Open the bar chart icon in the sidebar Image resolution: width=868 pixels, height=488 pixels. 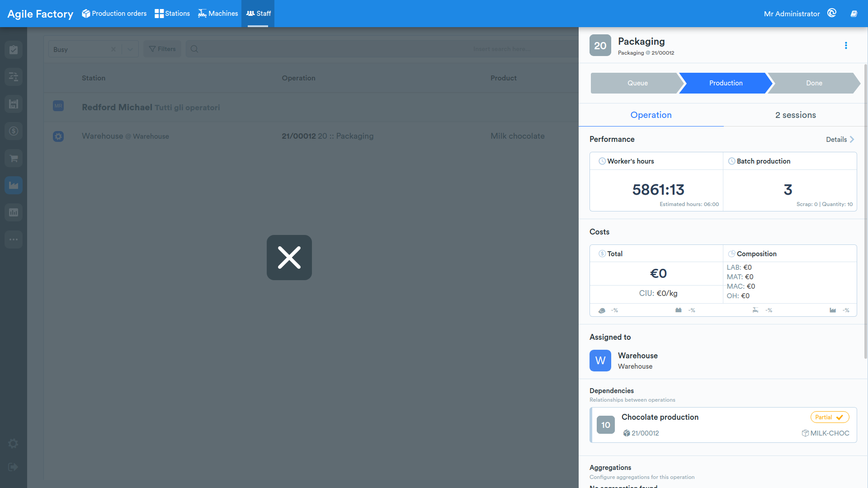14,212
